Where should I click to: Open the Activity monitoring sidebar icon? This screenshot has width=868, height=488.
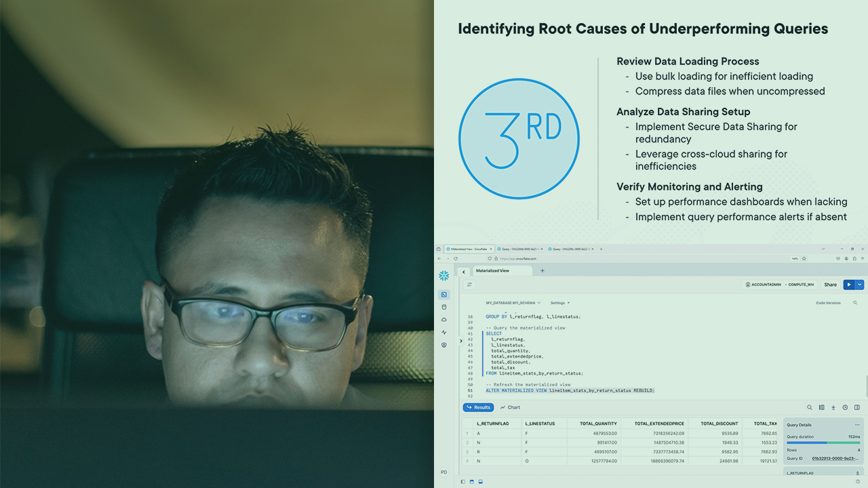click(443, 332)
